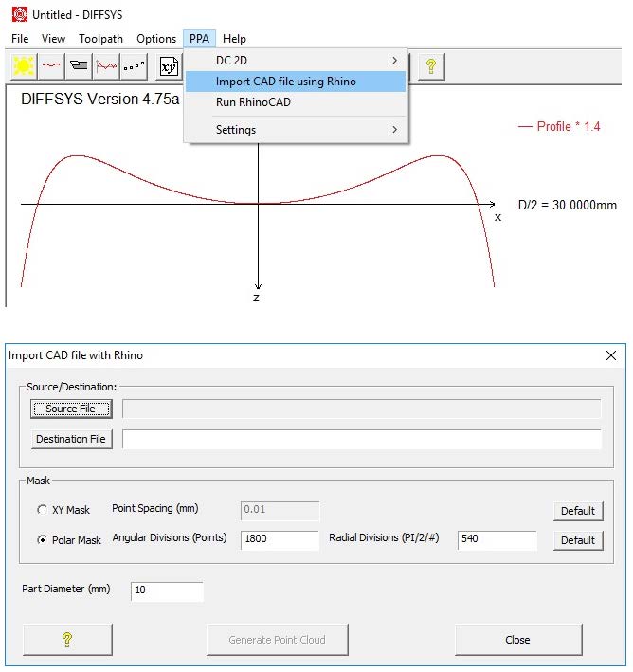This screenshot has width=633, height=672.
Task: Click the red graph plot toolbar icon
Action: click(106, 66)
